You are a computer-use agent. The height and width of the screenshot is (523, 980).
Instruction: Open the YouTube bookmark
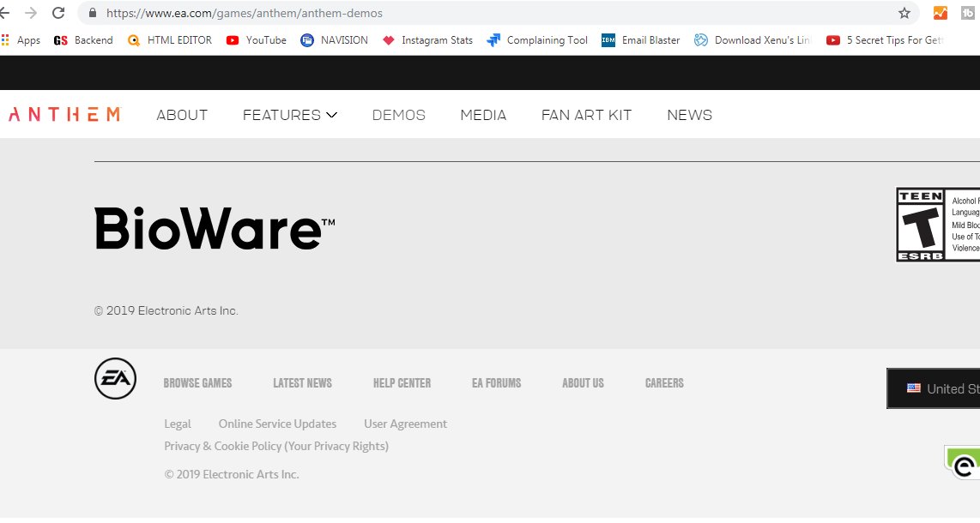[257, 40]
